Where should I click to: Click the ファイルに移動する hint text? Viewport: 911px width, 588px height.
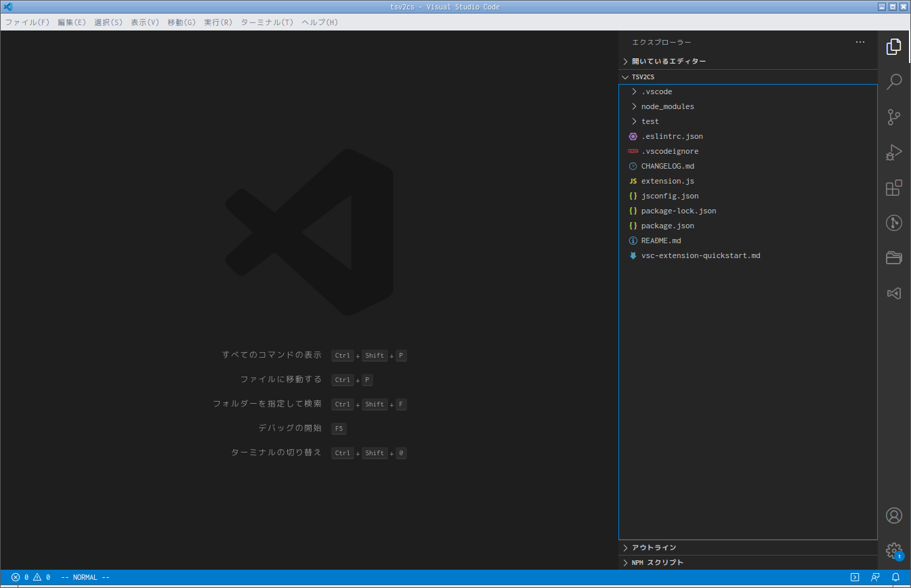(x=281, y=379)
